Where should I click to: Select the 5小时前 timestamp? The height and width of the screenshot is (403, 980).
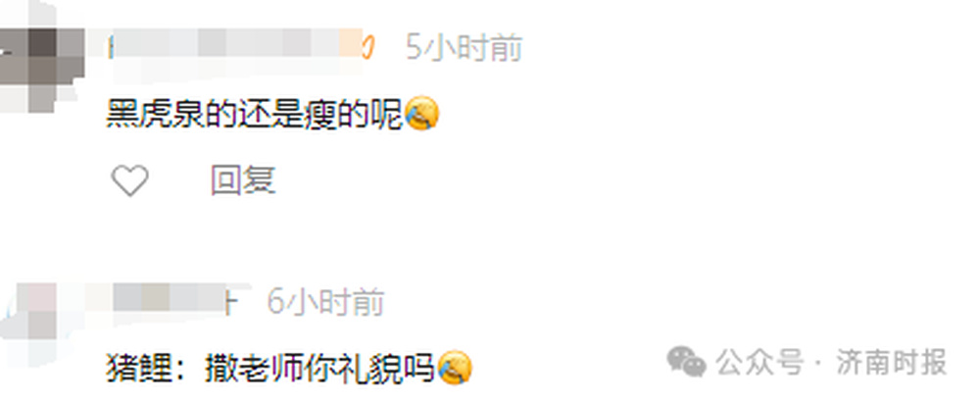pos(464,48)
